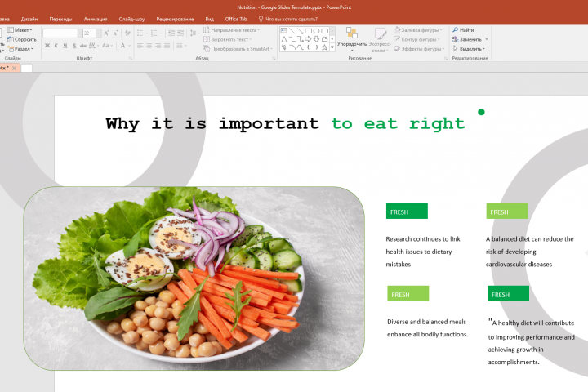Open the Раздел section dropdown
The image size is (588, 392).
[x=21, y=49]
